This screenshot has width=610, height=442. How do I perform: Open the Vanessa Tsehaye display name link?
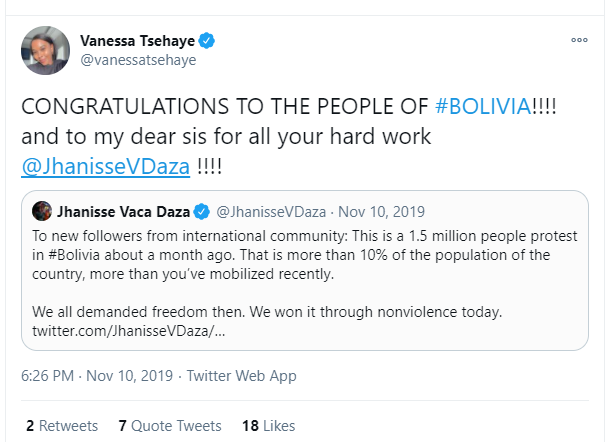pyautogui.click(x=138, y=41)
